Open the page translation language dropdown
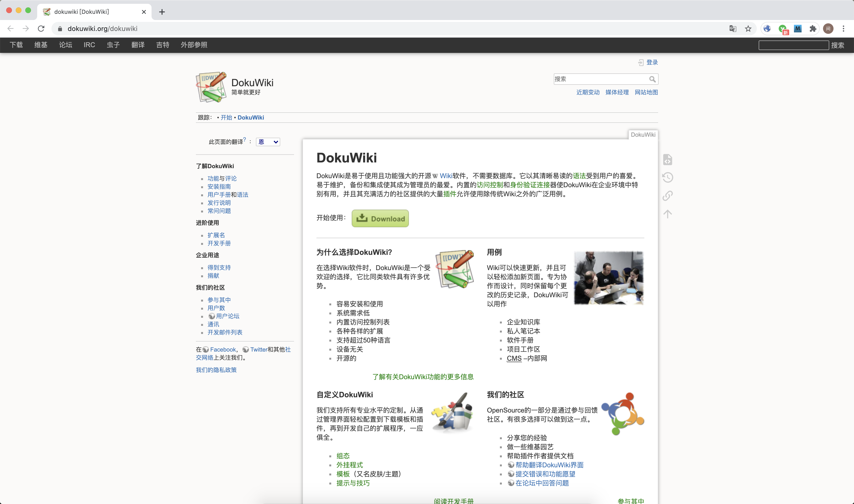Image resolution: width=854 pixels, height=504 pixels. pyautogui.click(x=268, y=142)
